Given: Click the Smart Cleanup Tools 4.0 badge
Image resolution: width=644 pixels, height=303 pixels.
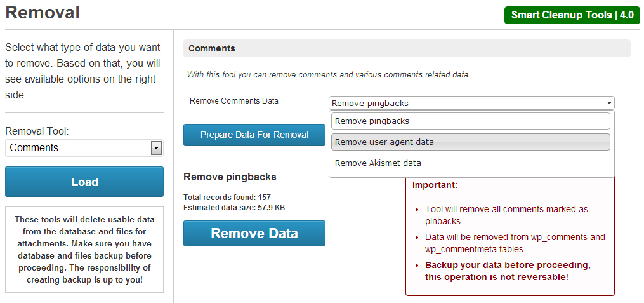Looking at the screenshot, I should click(x=572, y=15).
